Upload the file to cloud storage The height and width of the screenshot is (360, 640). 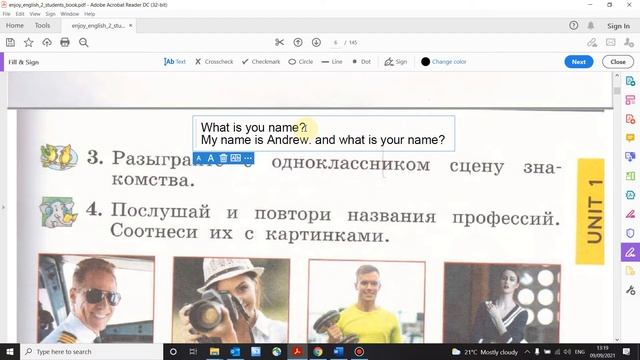47,42
